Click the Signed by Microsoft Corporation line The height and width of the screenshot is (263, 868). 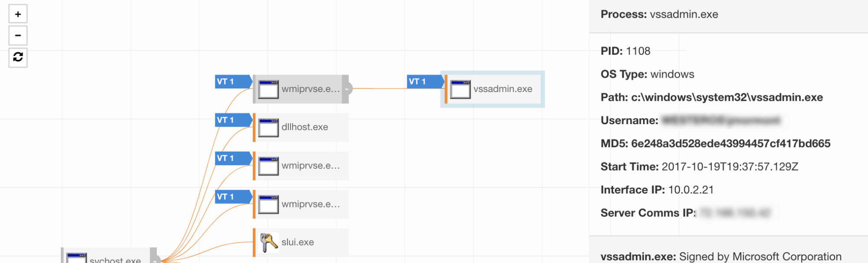tap(760, 256)
